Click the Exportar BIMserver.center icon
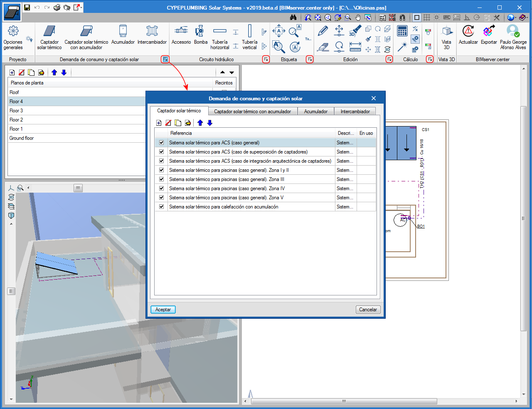 pos(489,35)
